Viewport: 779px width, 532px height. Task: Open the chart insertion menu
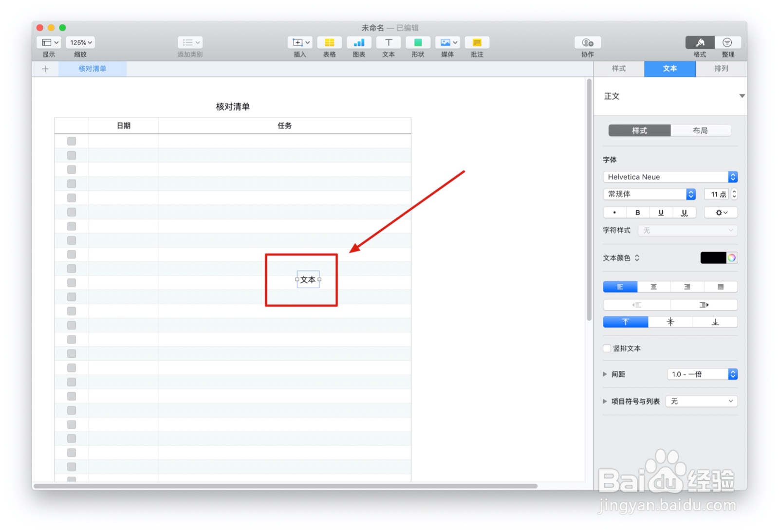[x=359, y=43]
